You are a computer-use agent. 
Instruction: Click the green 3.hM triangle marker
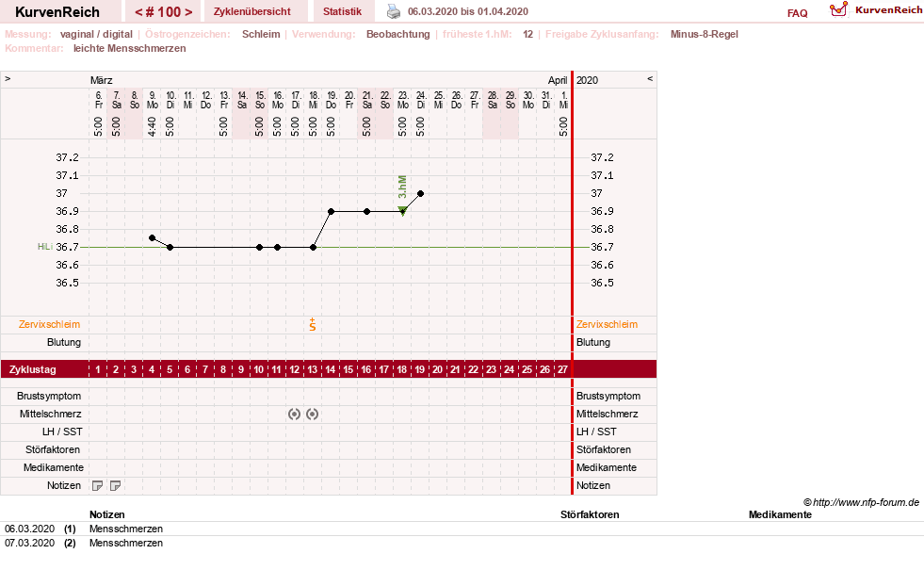402,211
